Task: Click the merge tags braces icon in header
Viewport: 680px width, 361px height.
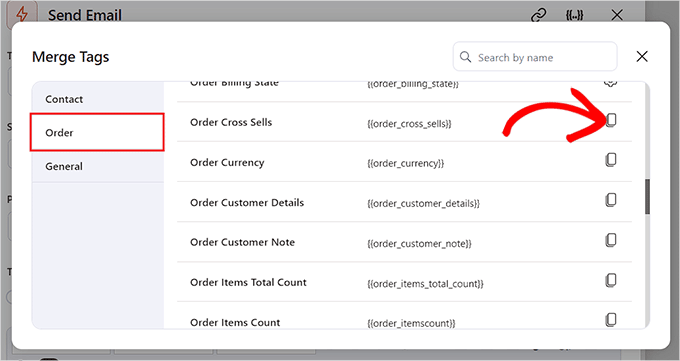Action: (575, 16)
